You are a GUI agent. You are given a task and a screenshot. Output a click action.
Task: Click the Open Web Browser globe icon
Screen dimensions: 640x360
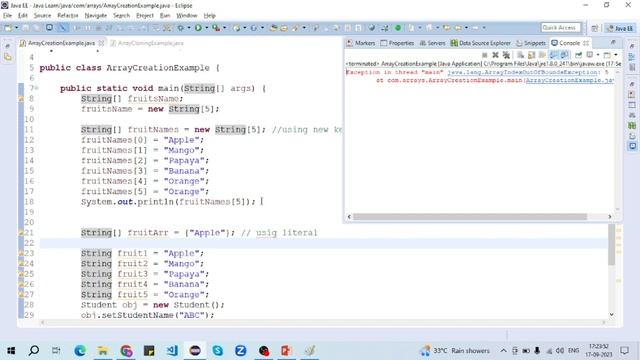[372, 28]
